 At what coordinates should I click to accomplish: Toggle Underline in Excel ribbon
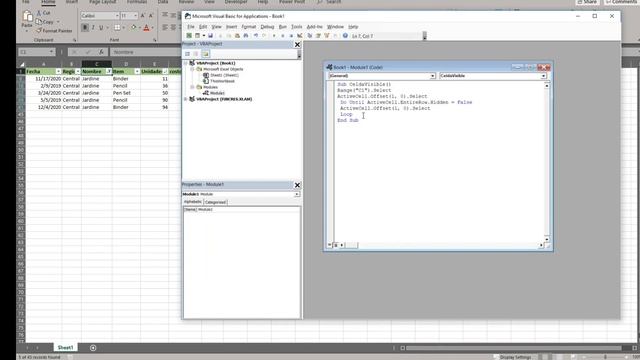[101, 28]
